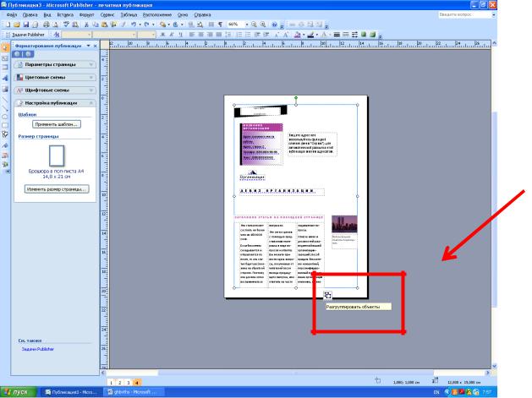
Task: Select the pointer Select Objects tool
Action: 5,48
